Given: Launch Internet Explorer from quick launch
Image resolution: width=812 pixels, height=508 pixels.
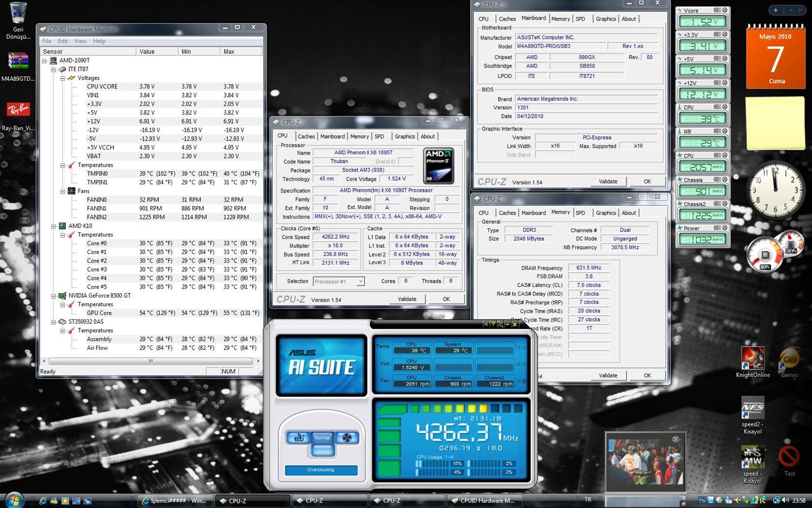Looking at the screenshot, I should pos(43,500).
